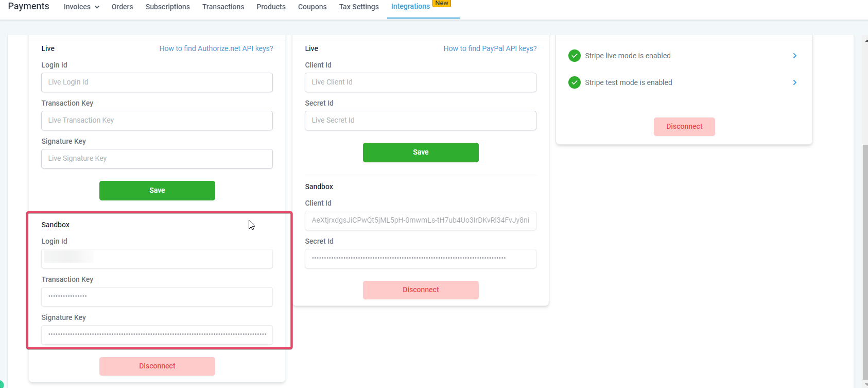
Task: Click the New badge beside Integrations
Action: point(442,3)
